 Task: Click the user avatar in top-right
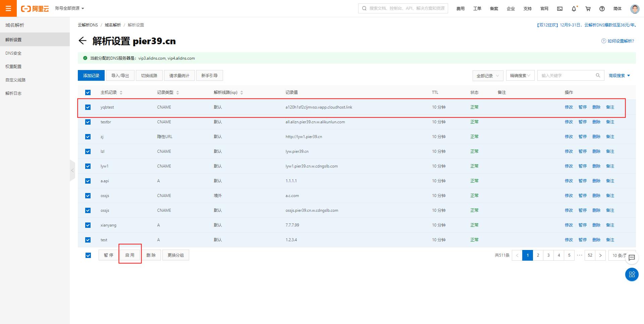click(635, 9)
